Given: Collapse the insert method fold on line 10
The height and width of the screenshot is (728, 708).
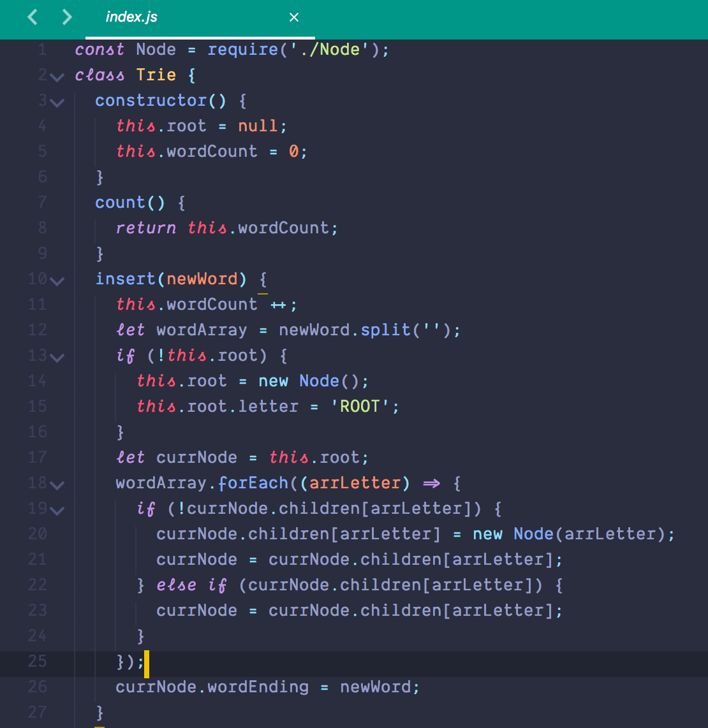Looking at the screenshot, I should [57, 281].
